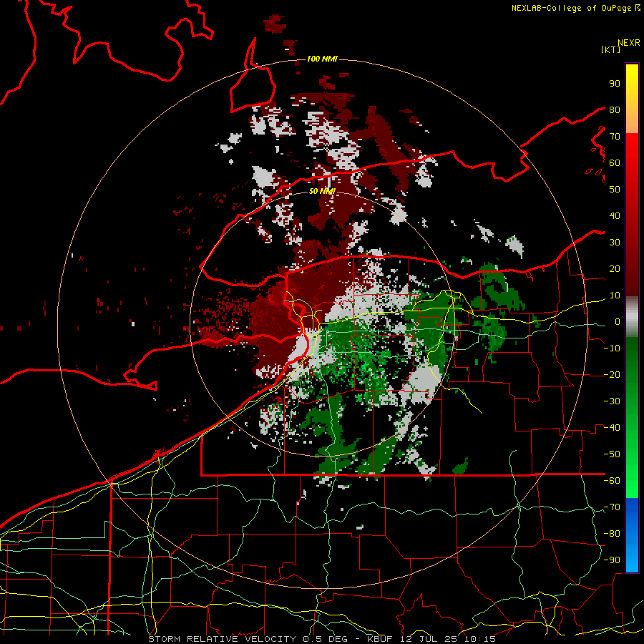Click the -40 value on velocity scale

click(612, 428)
